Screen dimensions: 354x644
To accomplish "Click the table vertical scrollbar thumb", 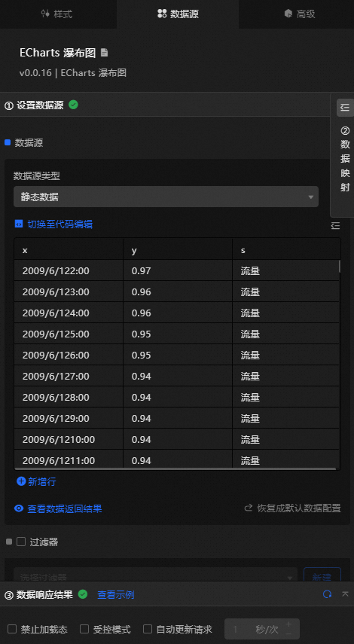I will point(340,266).
